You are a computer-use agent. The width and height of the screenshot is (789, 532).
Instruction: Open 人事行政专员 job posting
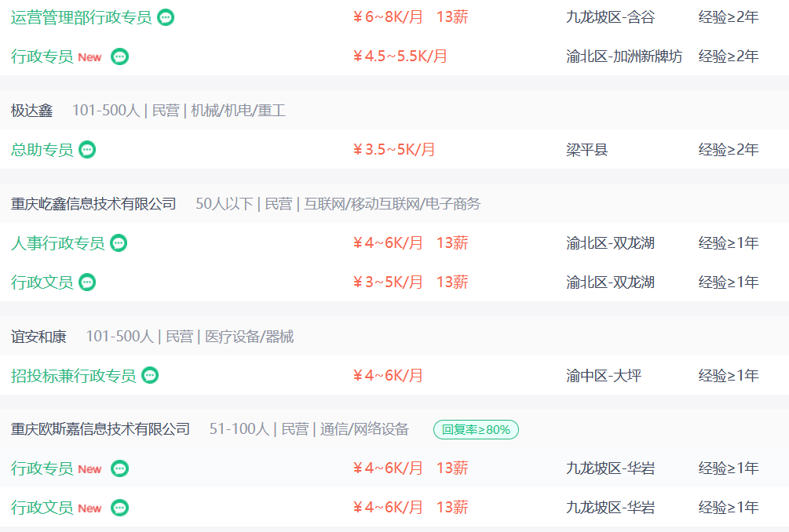point(58,243)
